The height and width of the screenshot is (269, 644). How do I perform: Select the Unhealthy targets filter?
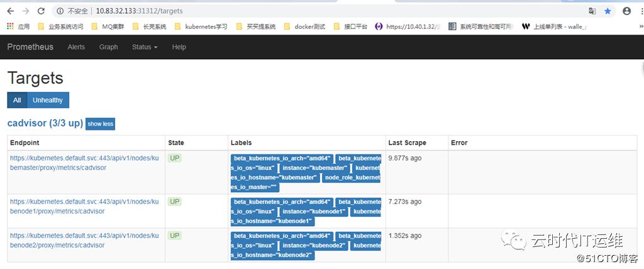pos(48,100)
